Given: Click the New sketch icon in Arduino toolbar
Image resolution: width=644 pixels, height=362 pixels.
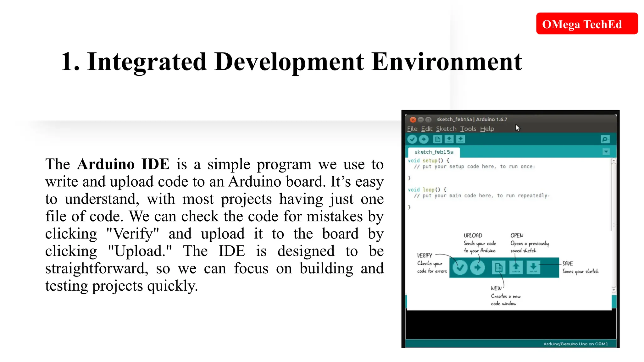Looking at the screenshot, I should 437,139.
